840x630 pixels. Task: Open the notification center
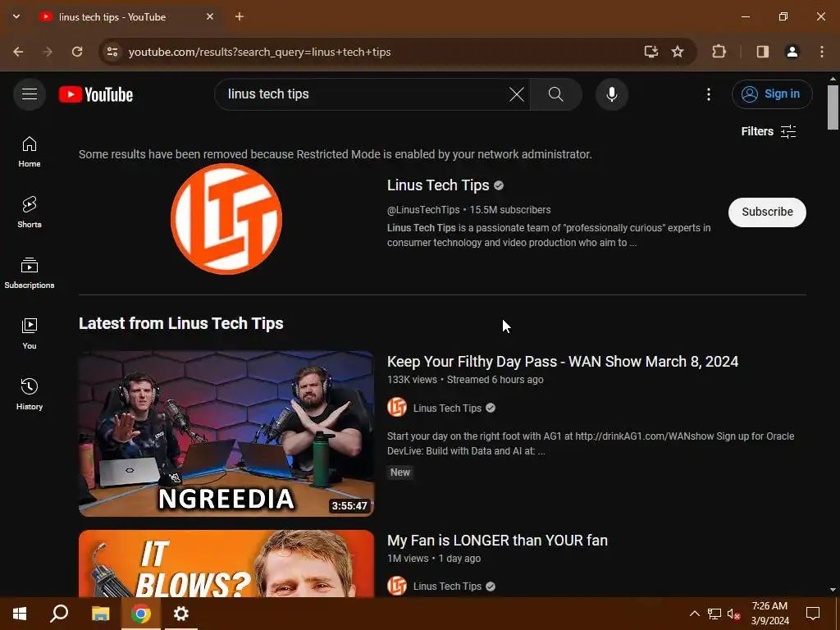813,614
